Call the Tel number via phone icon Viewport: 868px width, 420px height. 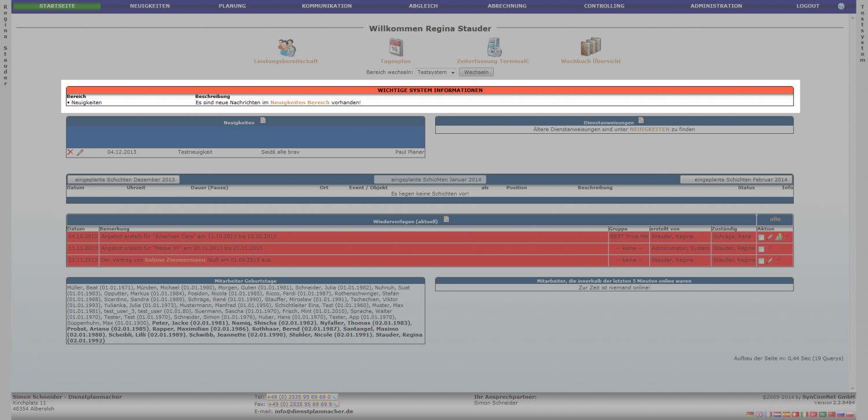point(334,397)
